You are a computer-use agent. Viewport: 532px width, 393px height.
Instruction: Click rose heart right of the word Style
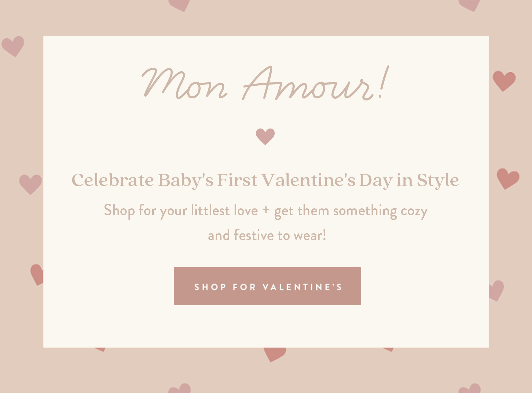[508, 179]
